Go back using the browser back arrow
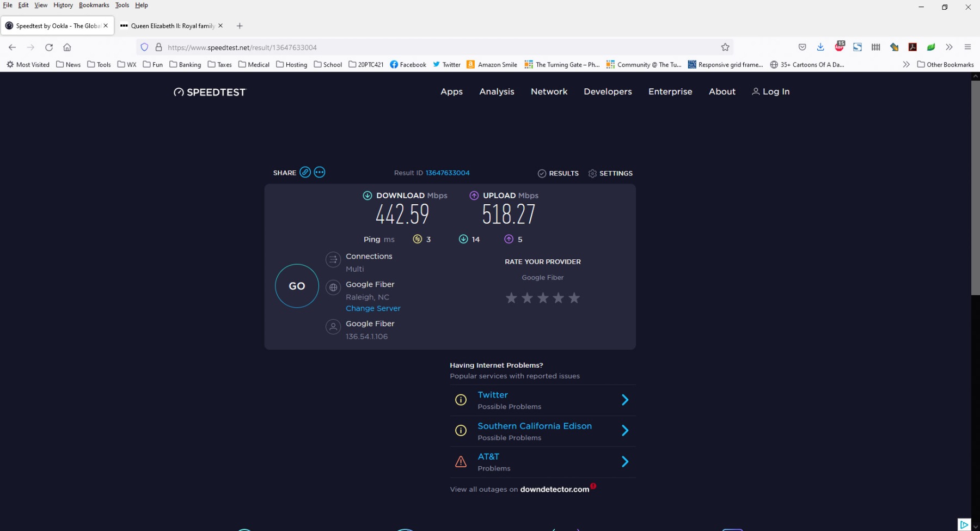Screen dimensions: 980x531 coord(12,47)
